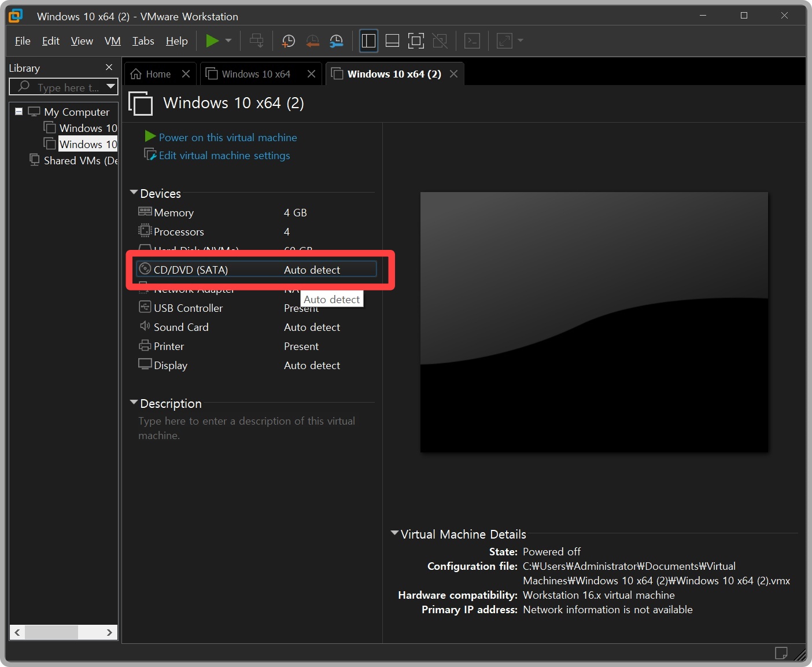This screenshot has width=812, height=667.
Task: Open the stretch guest dropdown arrow
Action: click(x=521, y=40)
